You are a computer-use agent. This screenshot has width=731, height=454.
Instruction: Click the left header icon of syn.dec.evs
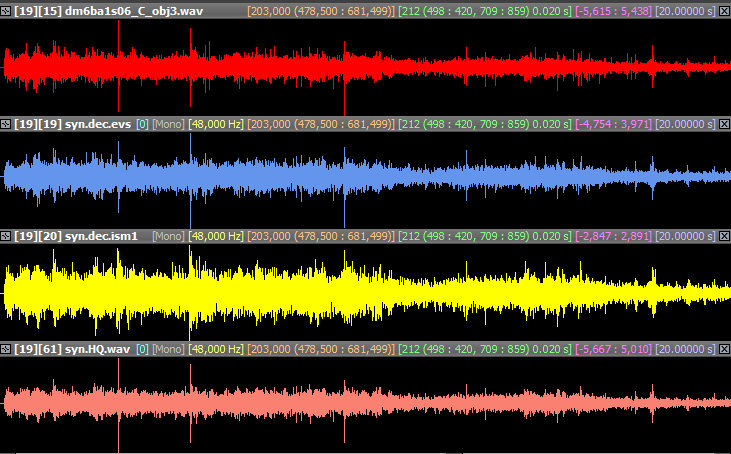tap(6, 124)
